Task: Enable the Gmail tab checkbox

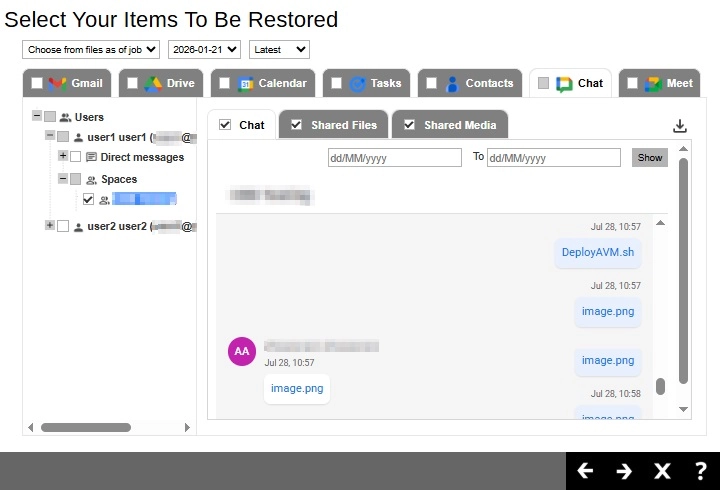Action: pos(37,84)
